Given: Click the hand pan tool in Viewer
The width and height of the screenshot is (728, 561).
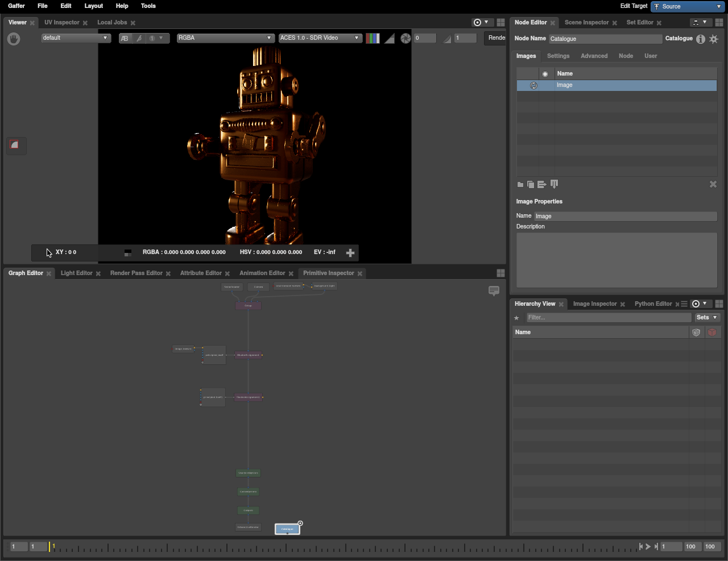Looking at the screenshot, I should [x=14, y=39].
